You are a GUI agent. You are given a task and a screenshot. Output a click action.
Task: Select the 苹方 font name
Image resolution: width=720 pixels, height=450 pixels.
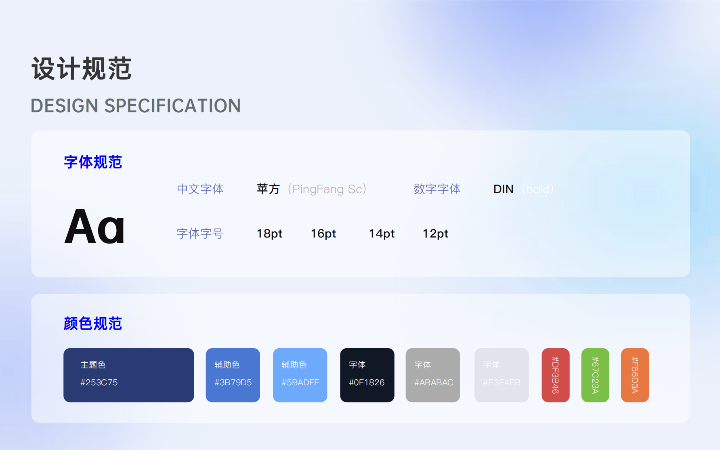point(268,189)
